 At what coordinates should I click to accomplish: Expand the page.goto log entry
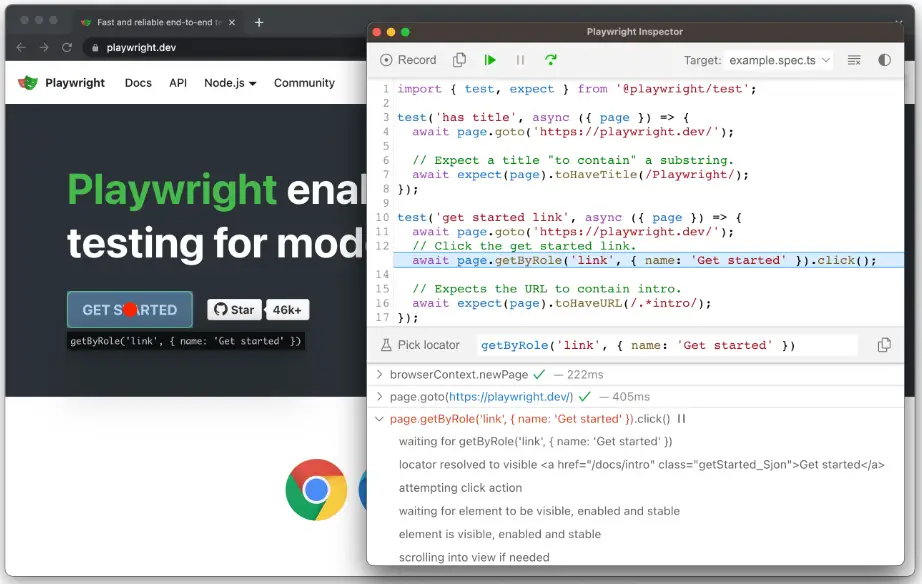point(379,397)
